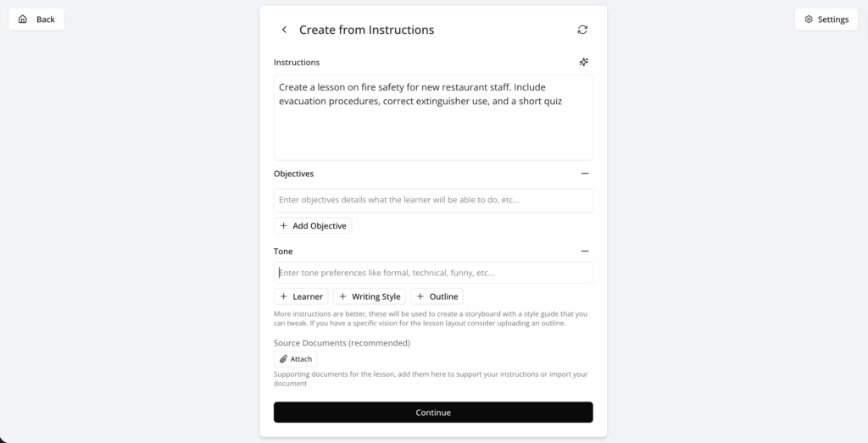The width and height of the screenshot is (868, 443).
Task: Open Settings with the gear button
Action: click(x=826, y=19)
